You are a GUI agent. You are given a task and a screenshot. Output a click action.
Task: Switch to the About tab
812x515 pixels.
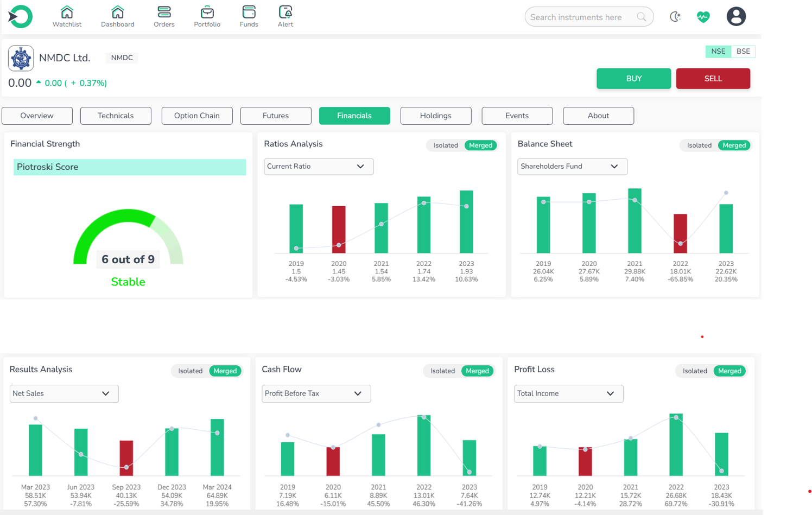(599, 116)
